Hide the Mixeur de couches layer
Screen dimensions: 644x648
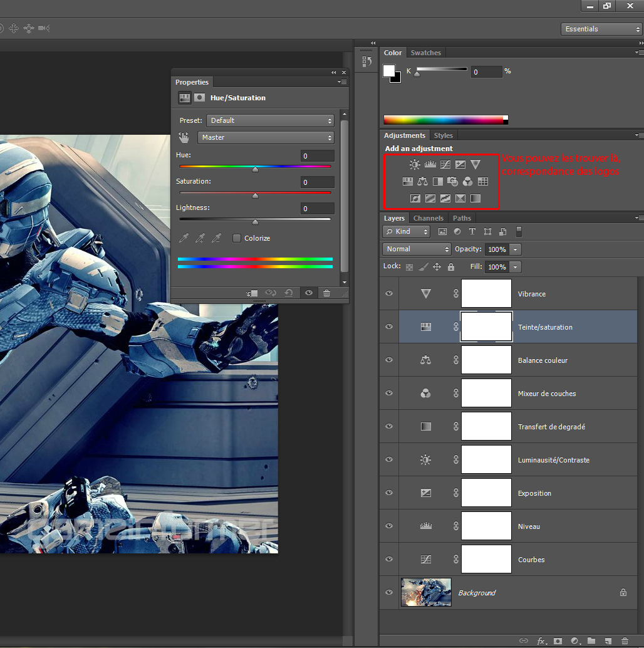click(x=389, y=393)
